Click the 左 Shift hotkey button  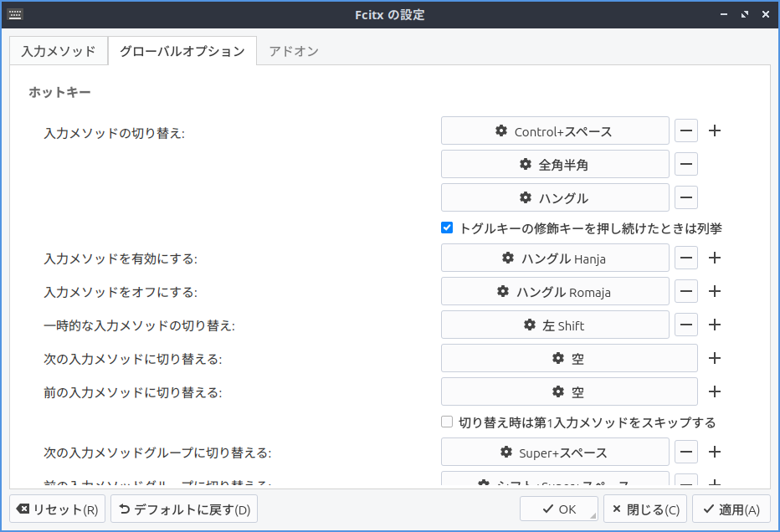(555, 325)
